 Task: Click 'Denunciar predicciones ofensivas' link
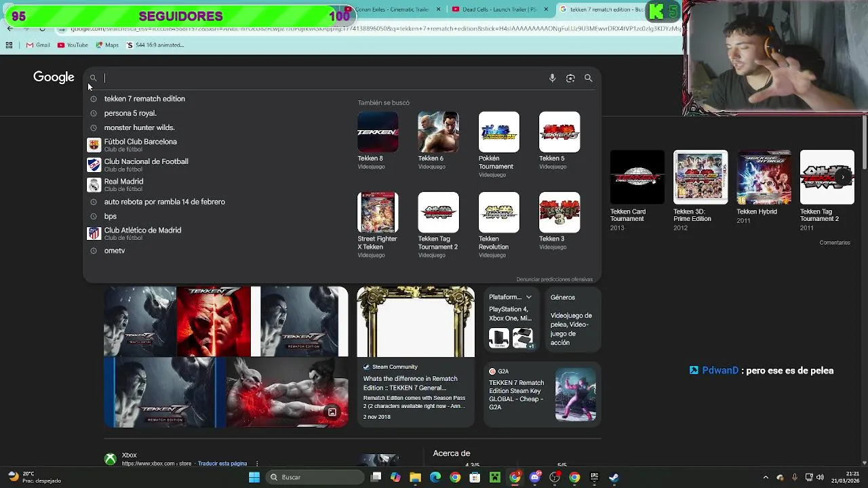[554, 279]
